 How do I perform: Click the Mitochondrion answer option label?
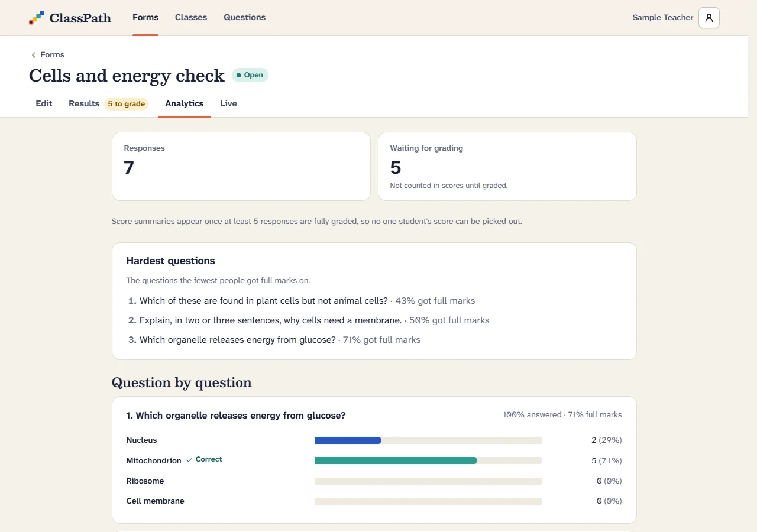154,460
